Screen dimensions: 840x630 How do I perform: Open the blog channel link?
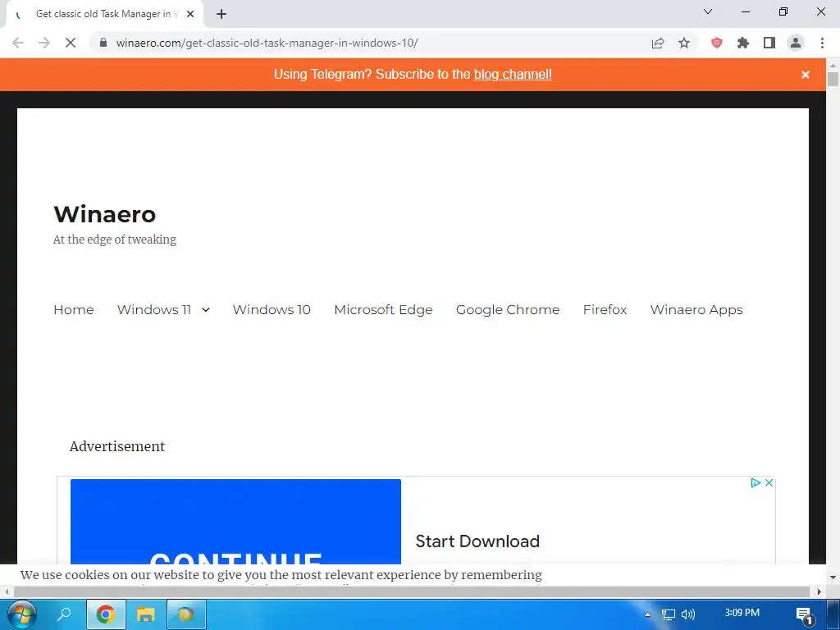[513, 75]
